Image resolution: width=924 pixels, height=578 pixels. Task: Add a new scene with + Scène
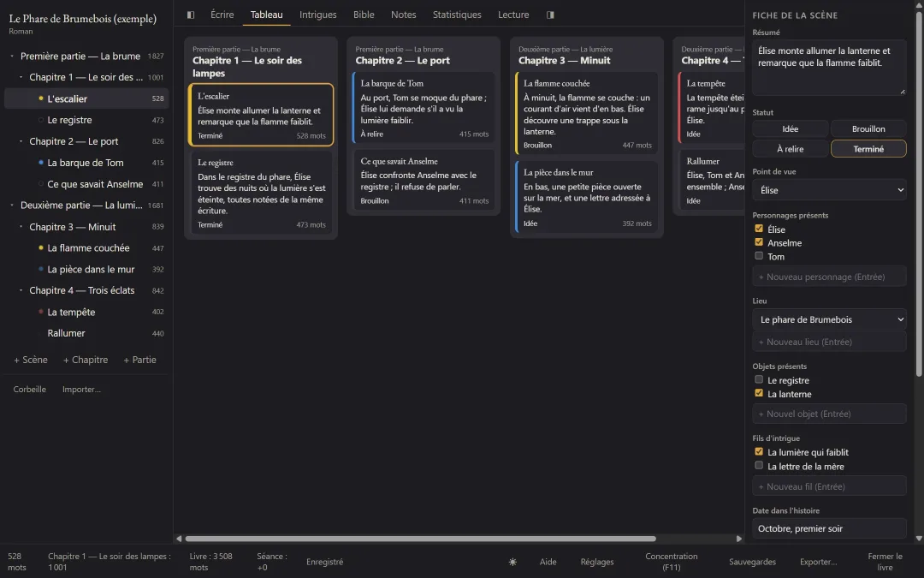pos(31,360)
